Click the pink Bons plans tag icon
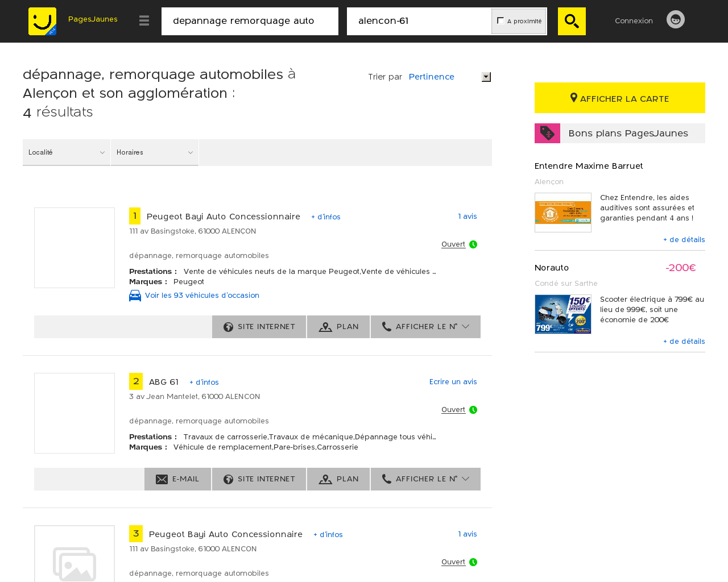The height and width of the screenshot is (582, 728). (547, 133)
